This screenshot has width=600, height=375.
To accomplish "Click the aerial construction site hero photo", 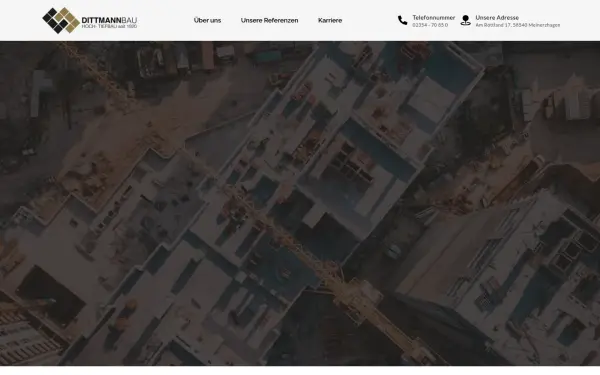I will coord(300,203).
